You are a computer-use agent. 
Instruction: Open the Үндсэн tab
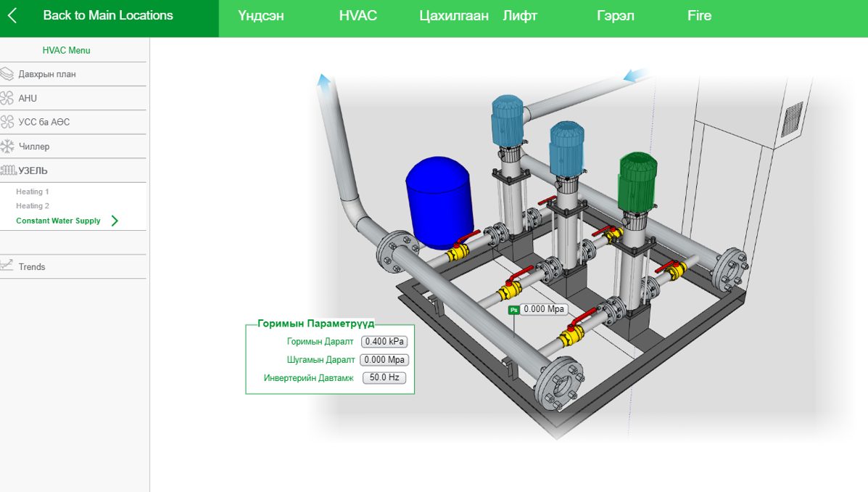[x=261, y=15]
